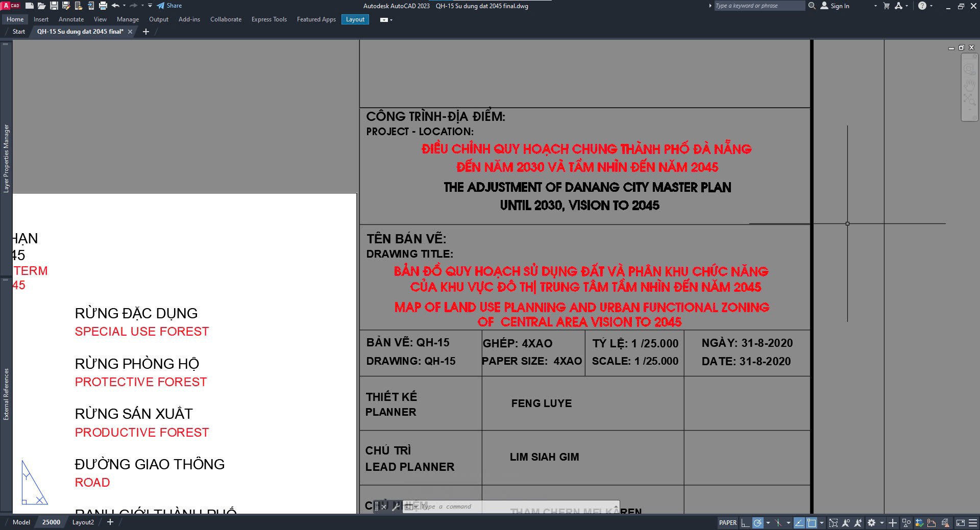980x530 pixels.
Task: Expand the Redo history dropdown arrow
Action: click(x=142, y=6)
